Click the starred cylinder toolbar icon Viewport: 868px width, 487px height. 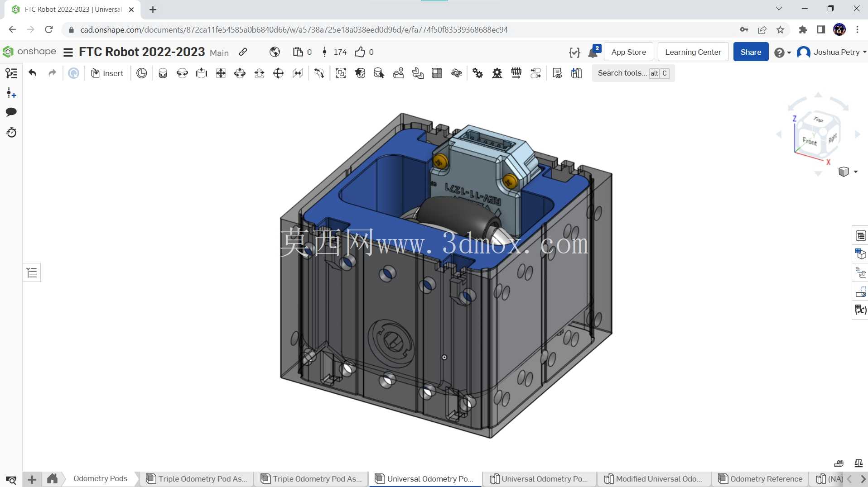tap(360, 73)
